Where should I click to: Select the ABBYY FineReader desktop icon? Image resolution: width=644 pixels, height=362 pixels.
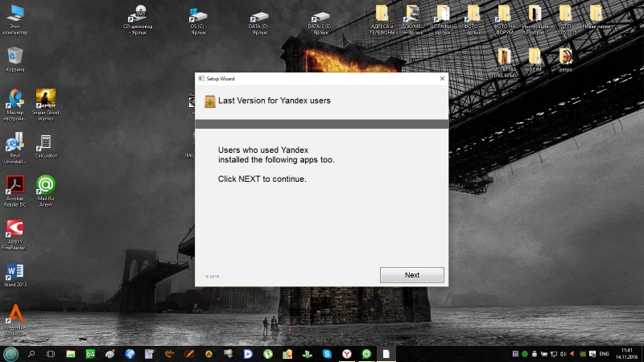(x=15, y=234)
